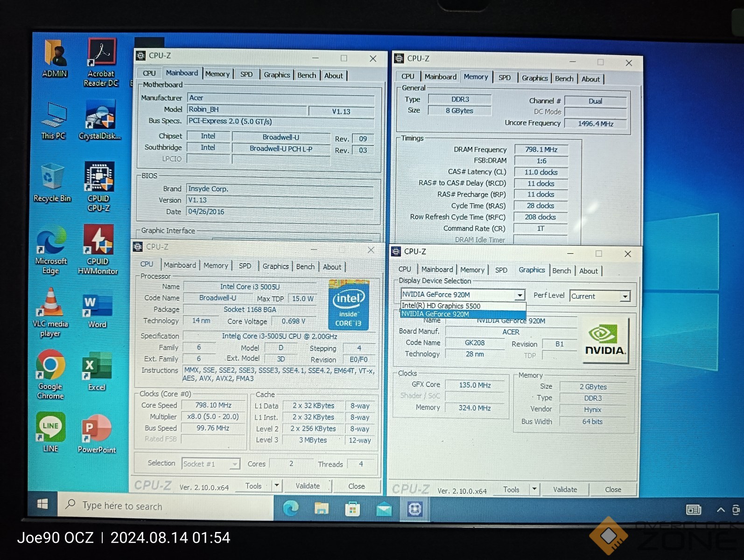Screen dimensions: 744x560
Task: Click the Intel Core i3 logo image
Action: point(349,304)
